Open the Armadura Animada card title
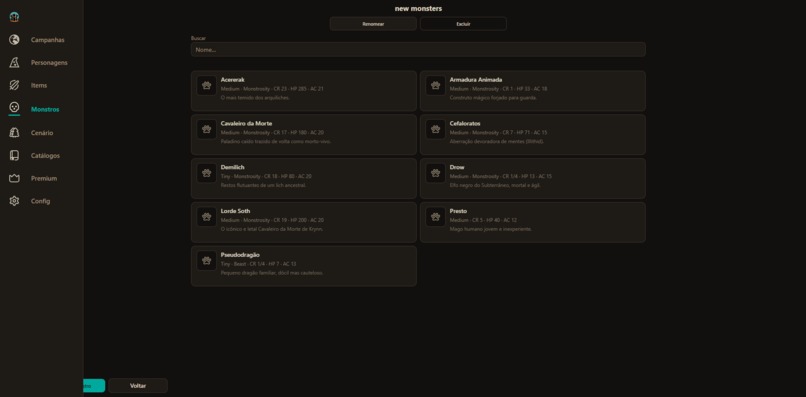 point(475,80)
